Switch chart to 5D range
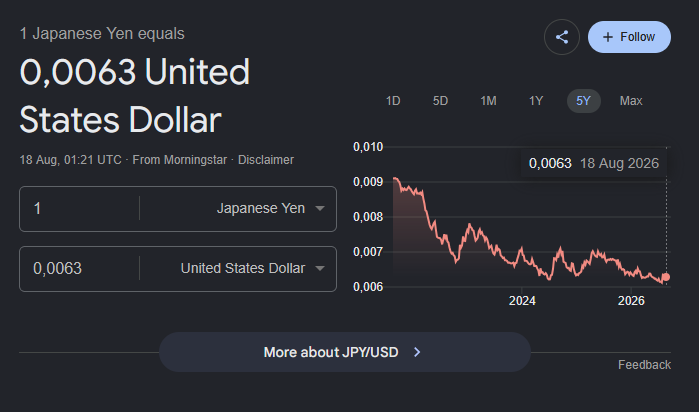The height and width of the screenshot is (412, 699). (440, 101)
